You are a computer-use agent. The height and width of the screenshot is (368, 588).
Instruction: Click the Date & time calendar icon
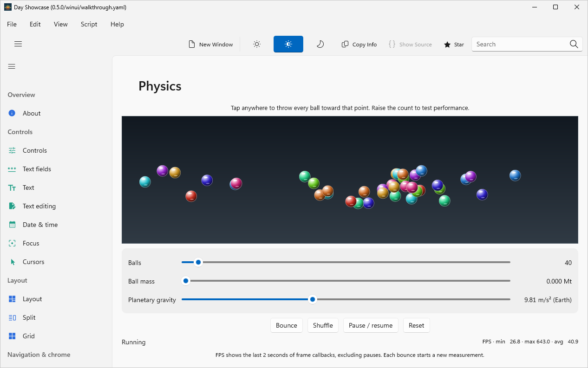(x=12, y=225)
